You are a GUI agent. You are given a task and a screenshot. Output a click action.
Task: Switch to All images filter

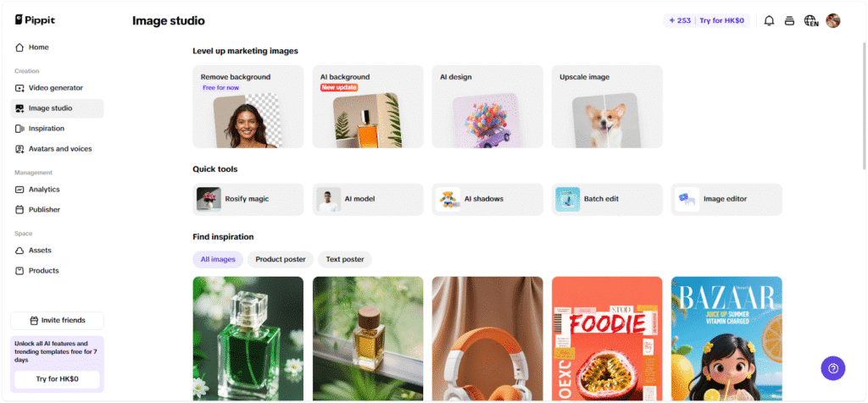coord(218,259)
